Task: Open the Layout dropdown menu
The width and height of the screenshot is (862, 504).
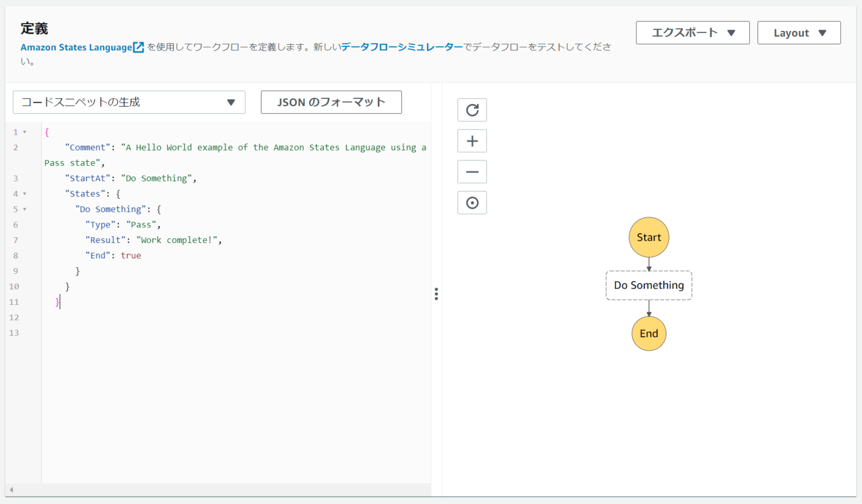Action: 799,33
